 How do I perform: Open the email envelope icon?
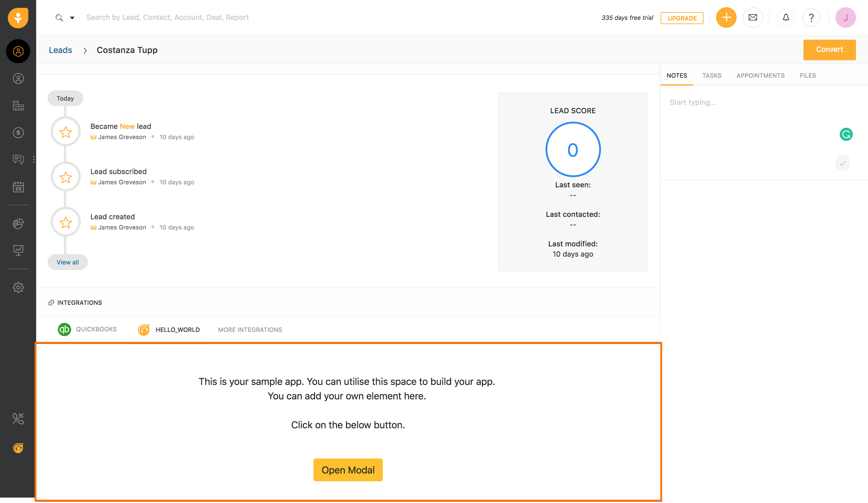click(753, 17)
